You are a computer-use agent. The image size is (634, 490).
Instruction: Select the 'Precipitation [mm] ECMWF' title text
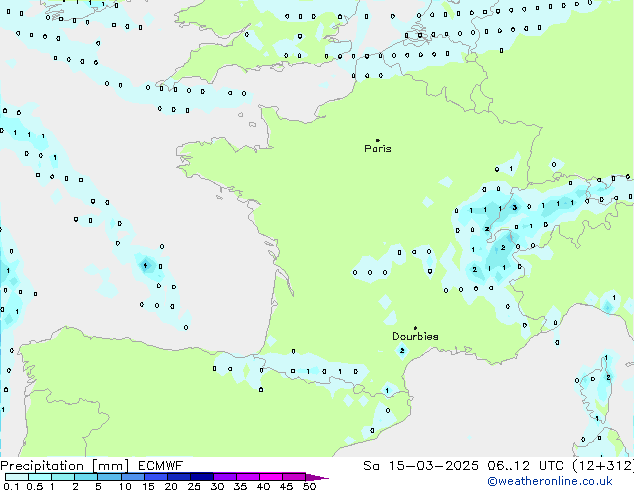91,466
